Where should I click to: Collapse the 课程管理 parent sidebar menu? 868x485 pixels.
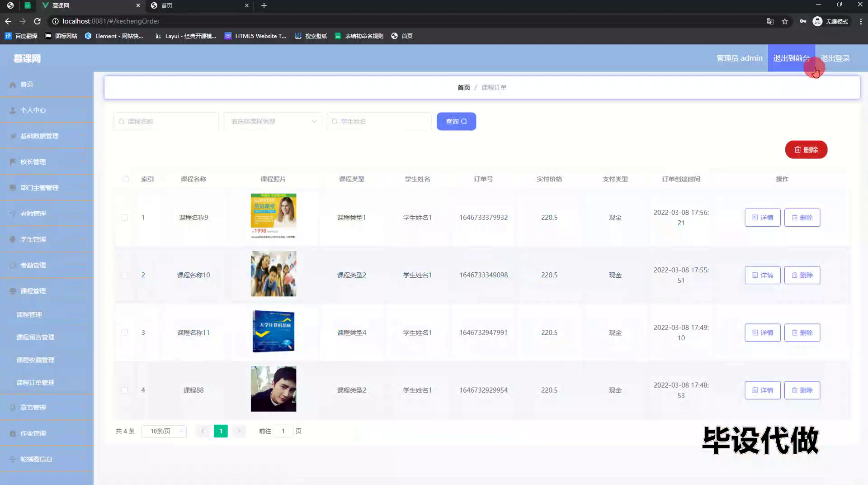tap(47, 290)
